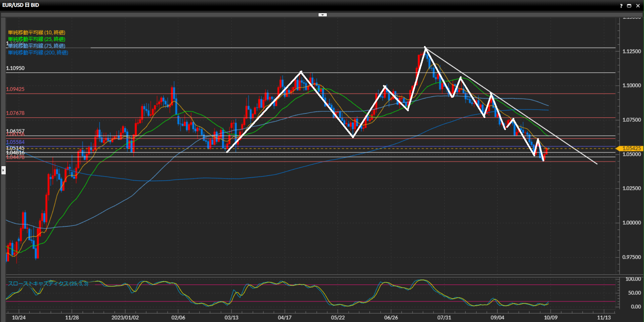Click the 2023/01/02 date axis label
This screenshot has width=644, height=322.
pos(125,318)
